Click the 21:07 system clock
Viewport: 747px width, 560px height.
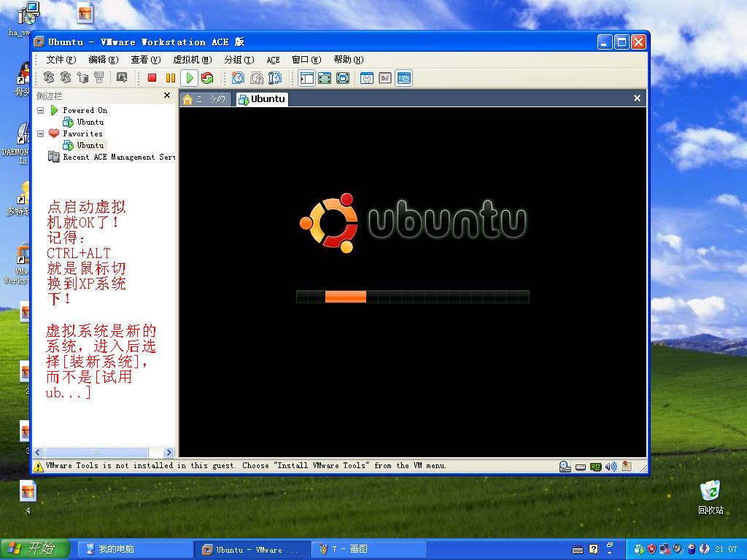click(x=726, y=550)
